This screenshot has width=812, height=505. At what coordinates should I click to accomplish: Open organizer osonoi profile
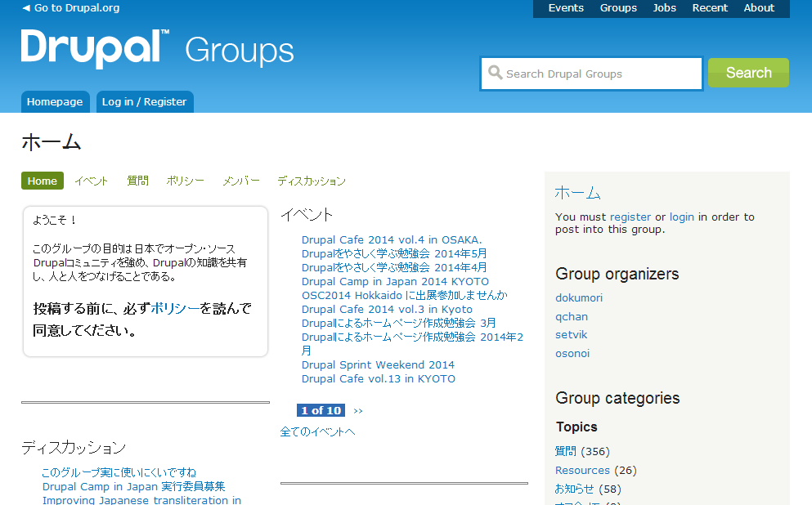coord(572,353)
